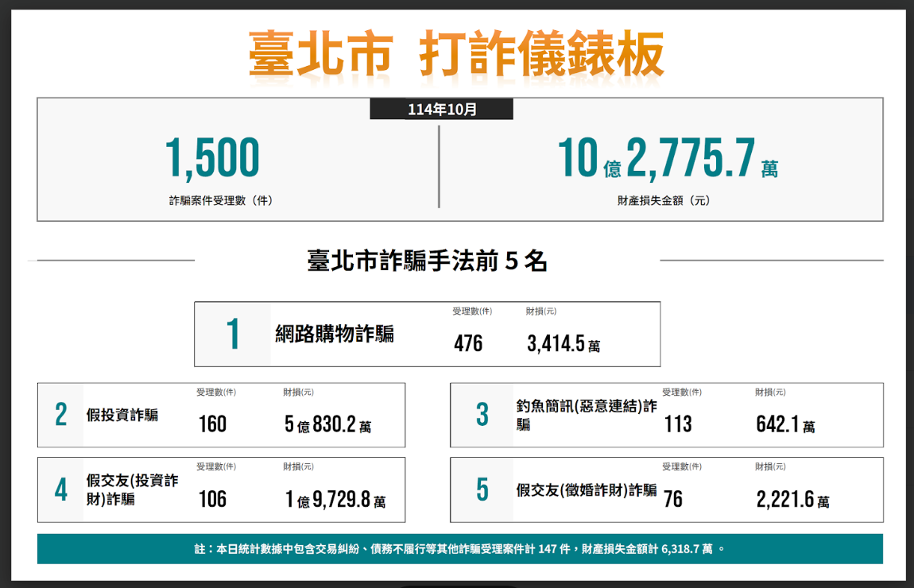The height and width of the screenshot is (588, 914).
Task: Select the rank 3 number badge
Action: 482,416
